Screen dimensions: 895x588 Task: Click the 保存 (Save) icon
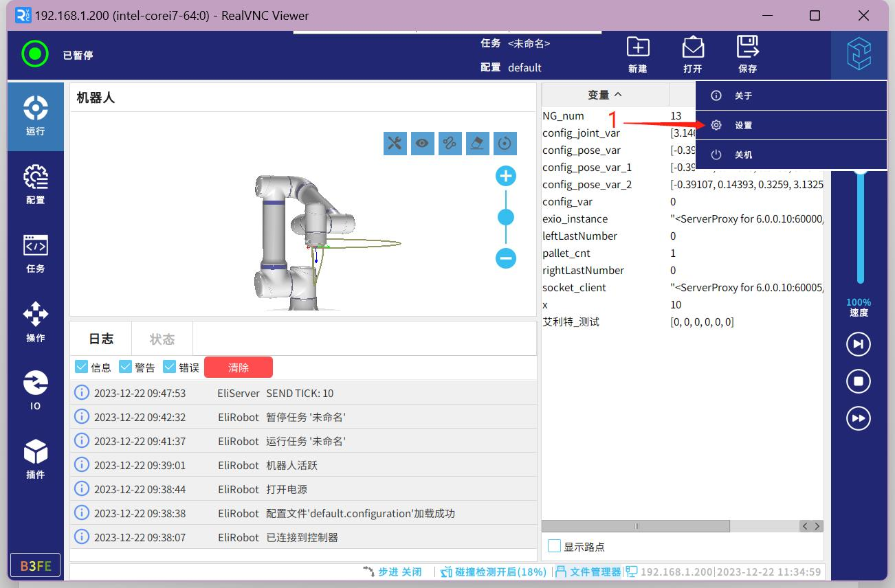pos(747,54)
